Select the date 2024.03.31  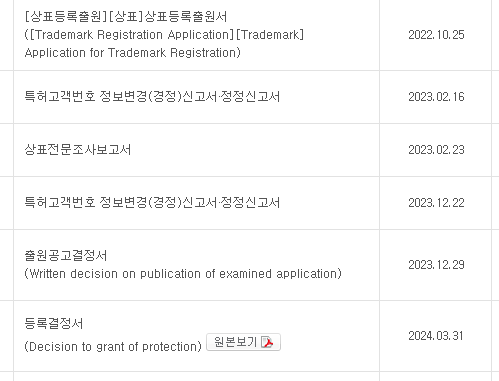click(436, 336)
